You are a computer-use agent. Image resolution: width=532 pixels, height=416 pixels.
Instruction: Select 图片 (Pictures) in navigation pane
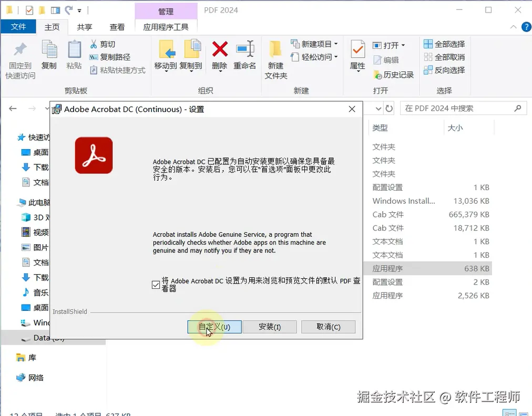point(35,247)
